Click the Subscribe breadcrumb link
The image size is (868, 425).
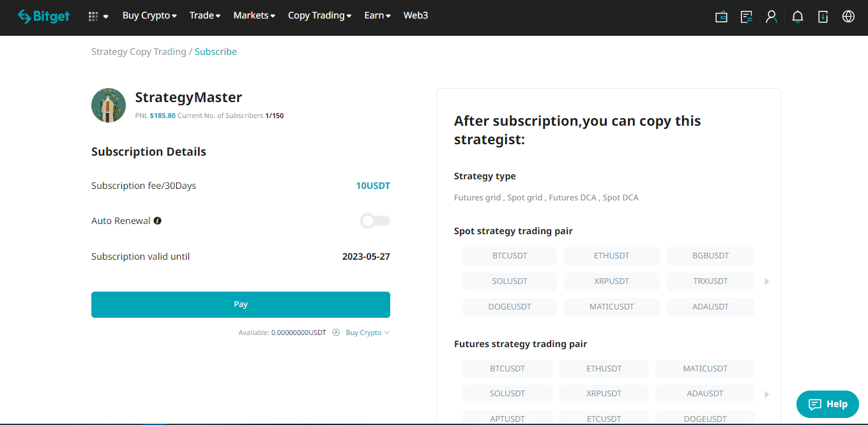[216, 52]
